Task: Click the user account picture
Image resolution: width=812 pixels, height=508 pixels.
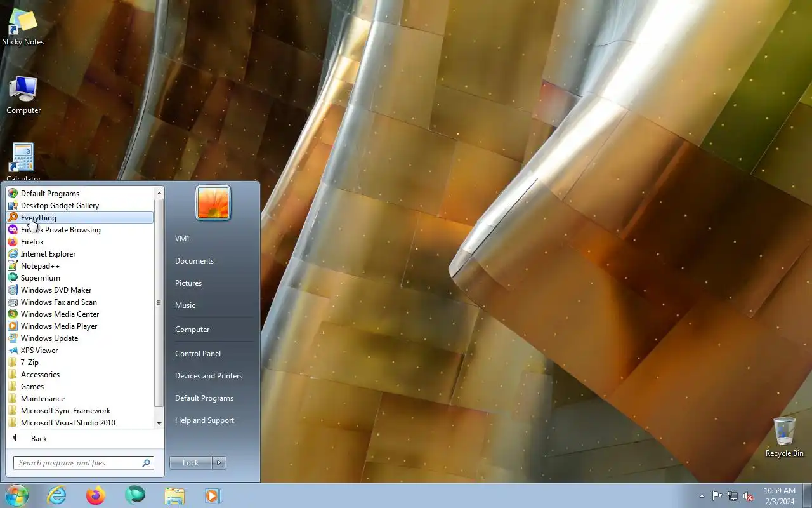Action: pos(213,203)
